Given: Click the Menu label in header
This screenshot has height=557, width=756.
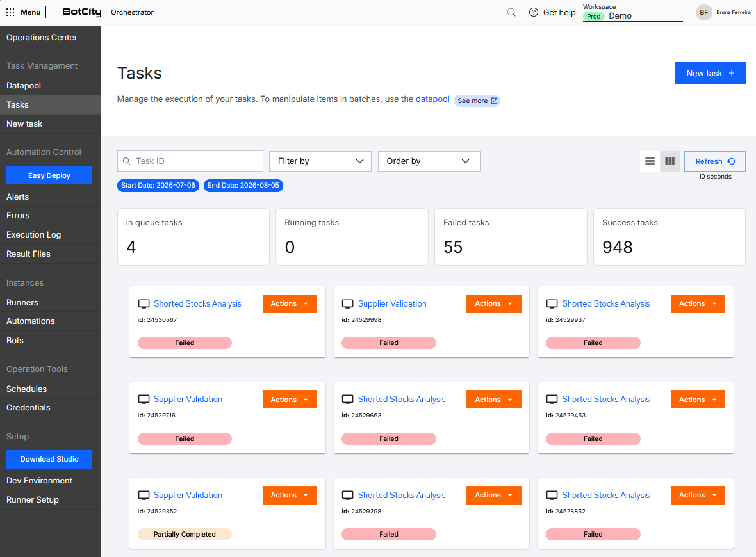Looking at the screenshot, I should click(30, 12).
